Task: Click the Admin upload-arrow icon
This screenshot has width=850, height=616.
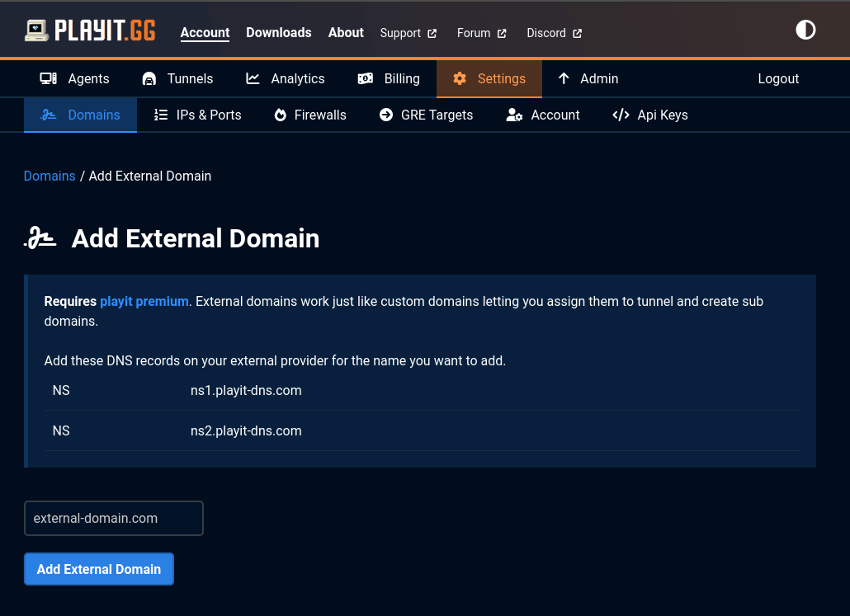Action: [564, 78]
